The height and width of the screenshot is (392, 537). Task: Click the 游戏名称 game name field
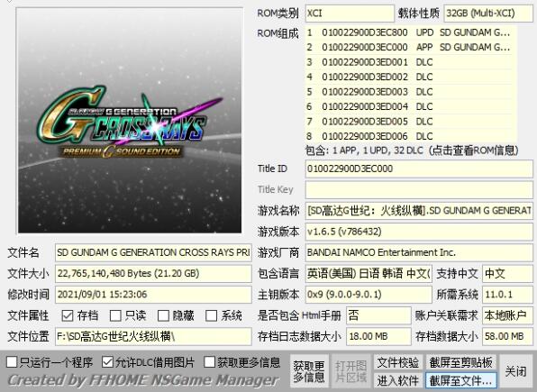click(419, 210)
